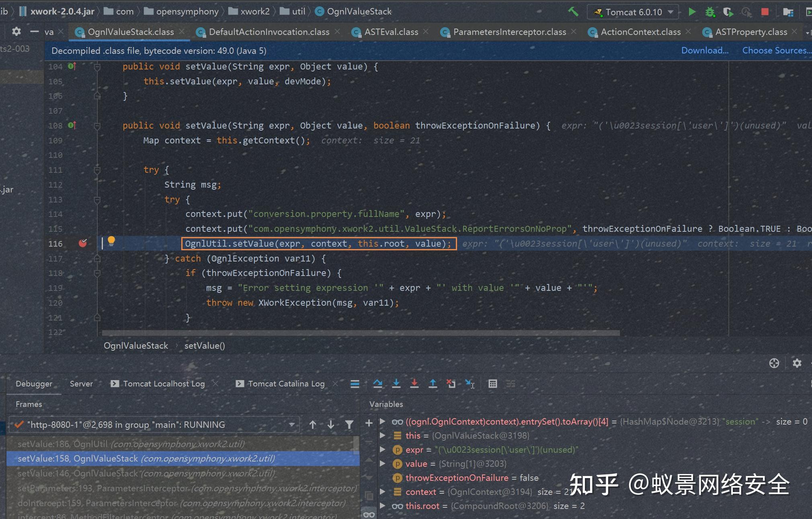The width and height of the screenshot is (812, 519).
Task: Select frame setValue:186, OgnlUtil
Action: [180, 444]
